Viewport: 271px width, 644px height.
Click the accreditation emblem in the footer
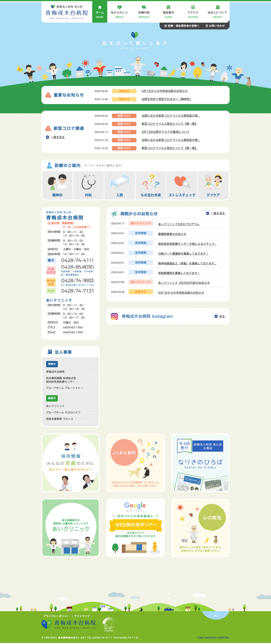click(x=108, y=625)
